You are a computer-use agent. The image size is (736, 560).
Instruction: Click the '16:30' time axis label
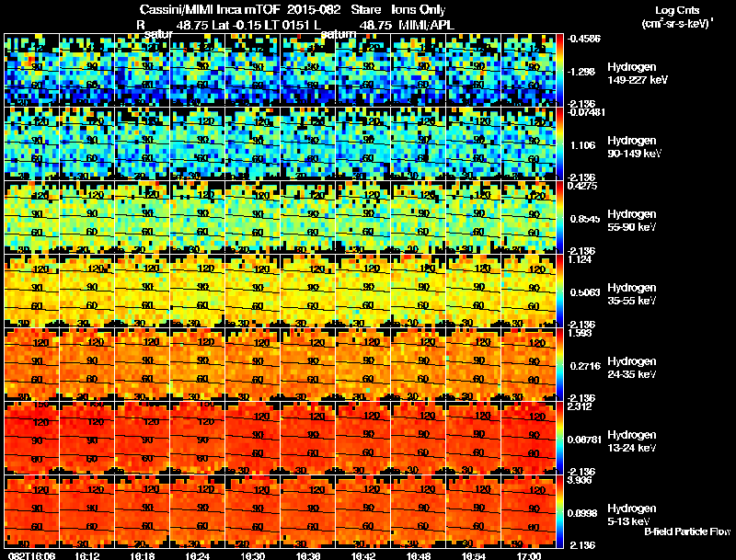point(252,555)
